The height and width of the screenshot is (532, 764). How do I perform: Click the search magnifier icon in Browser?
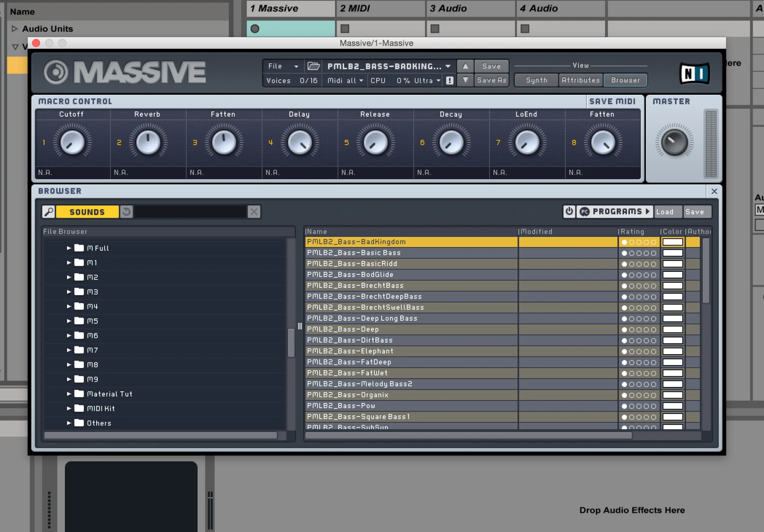(x=48, y=212)
